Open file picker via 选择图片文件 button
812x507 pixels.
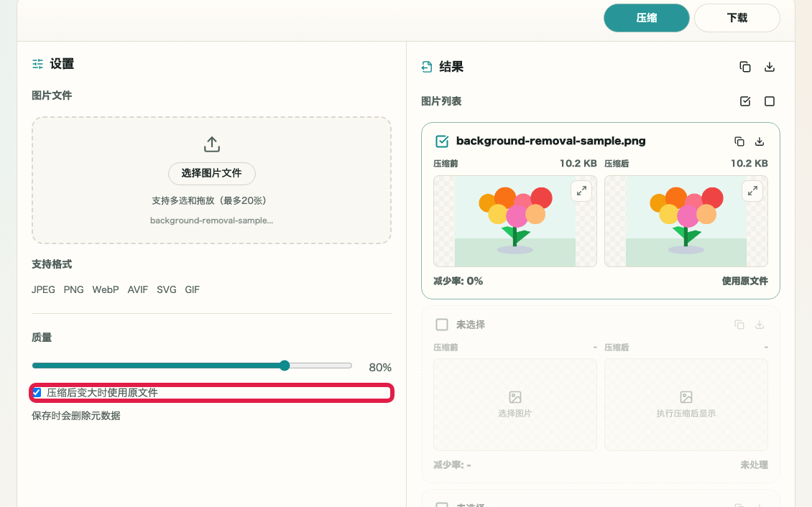click(212, 173)
